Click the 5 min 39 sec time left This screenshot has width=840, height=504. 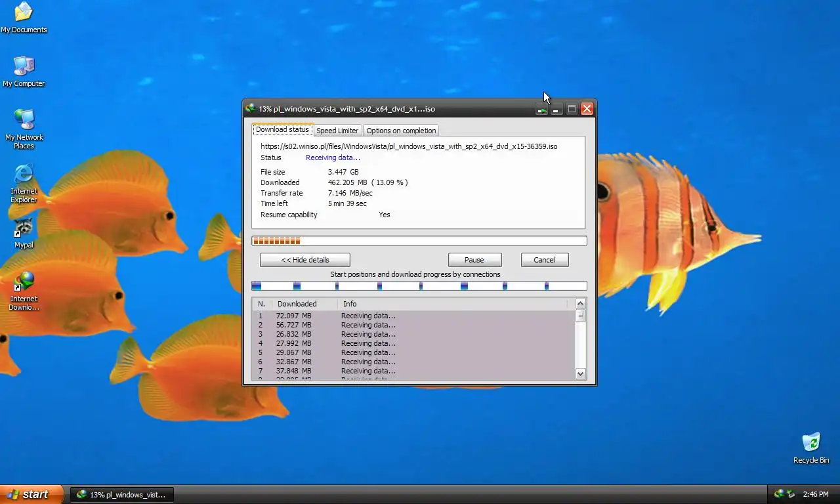pos(347,203)
